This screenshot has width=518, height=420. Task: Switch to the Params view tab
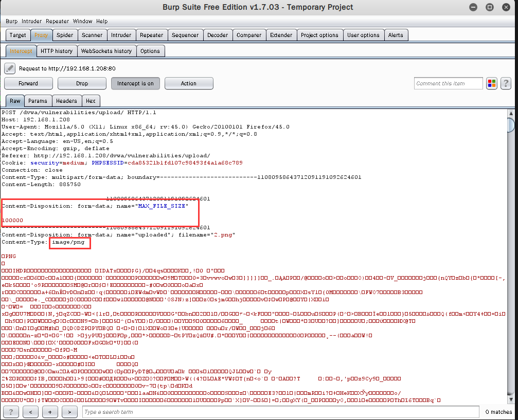[38, 101]
